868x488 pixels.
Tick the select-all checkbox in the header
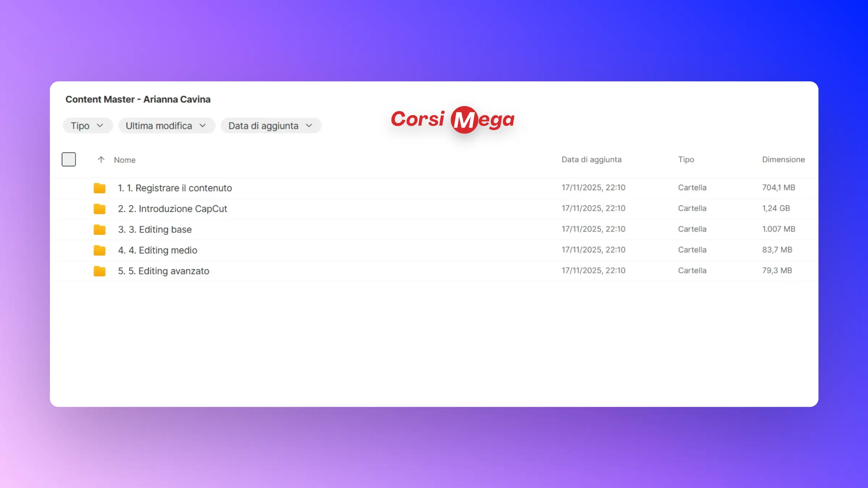point(69,159)
